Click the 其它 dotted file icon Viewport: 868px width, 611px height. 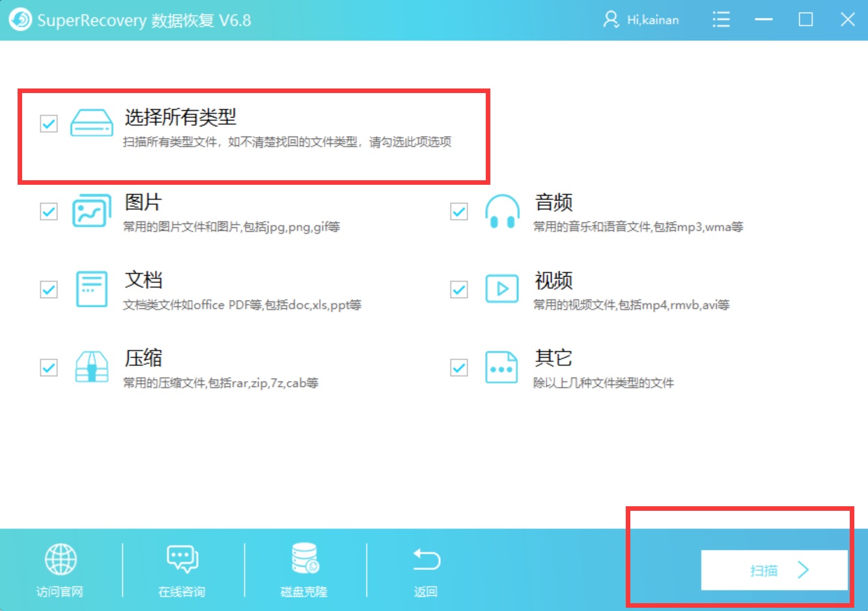[501, 367]
